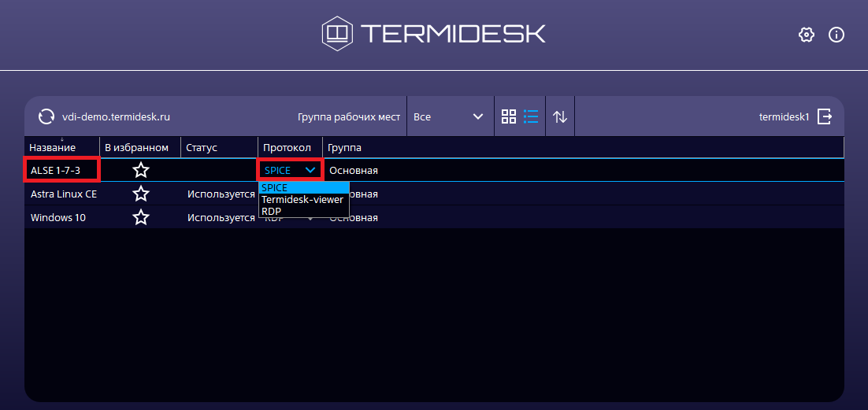Open the workstation group 'Все' dropdown

(450, 116)
